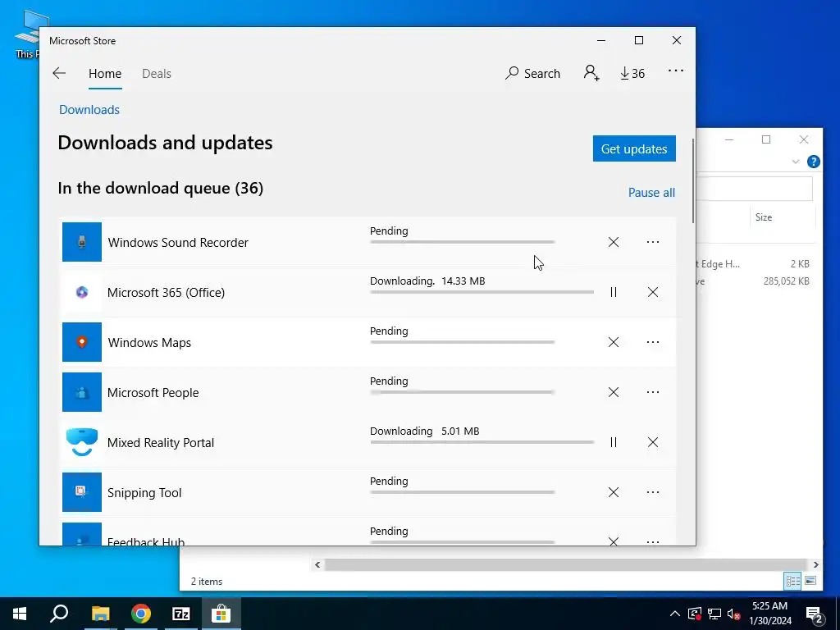Select the 285,052 KB file size
840x630 pixels.
pyautogui.click(x=786, y=281)
